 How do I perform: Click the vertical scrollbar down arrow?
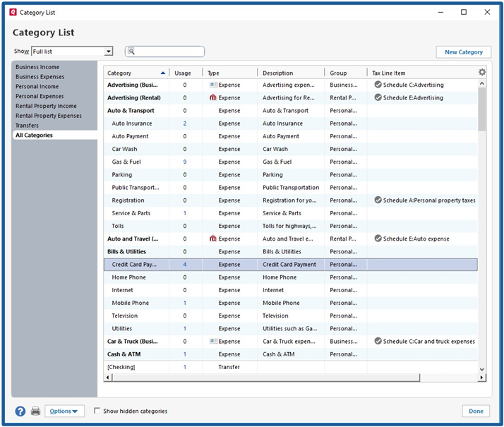pyautogui.click(x=482, y=369)
